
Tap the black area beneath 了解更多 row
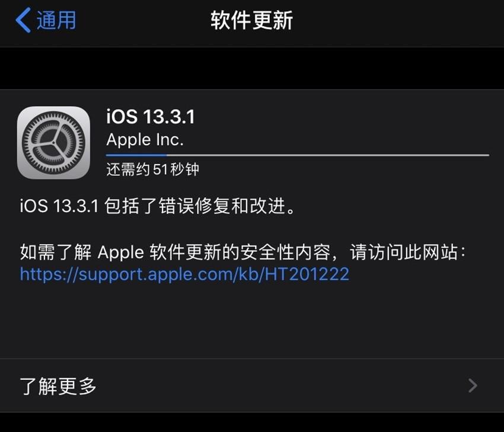[x=252, y=423]
